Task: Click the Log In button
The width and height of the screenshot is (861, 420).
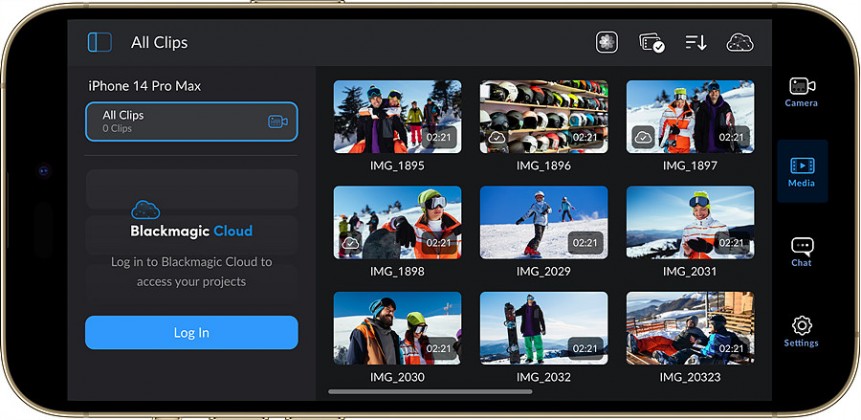Action: (x=192, y=333)
